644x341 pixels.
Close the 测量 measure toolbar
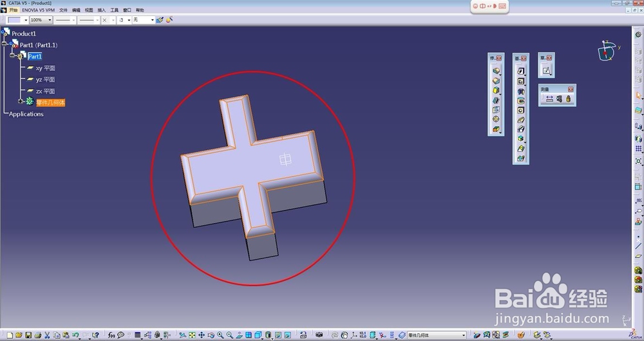pyautogui.click(x=571, y=89)
